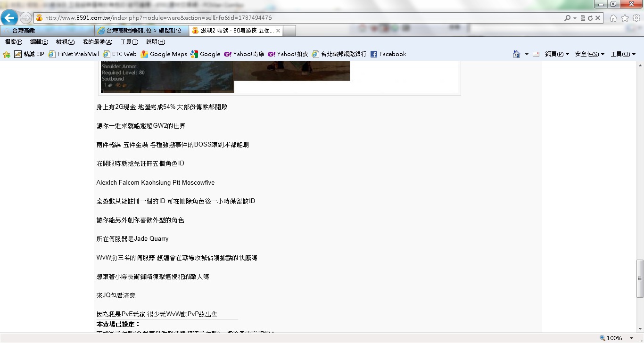The width and height of the screenshot is (644, 343).
Task: Refresh the page using the reload icon
Action: pyautogui.click(x=590, y=18)
